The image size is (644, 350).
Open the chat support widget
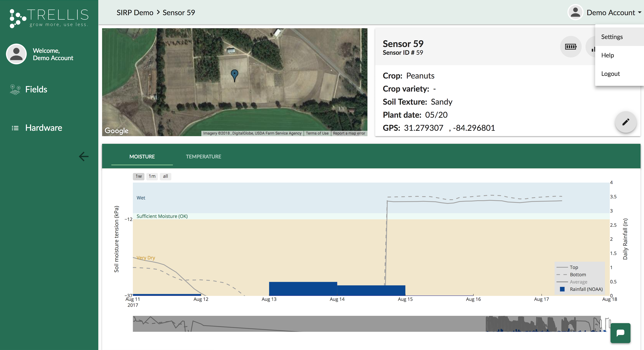tap(620, 333)
